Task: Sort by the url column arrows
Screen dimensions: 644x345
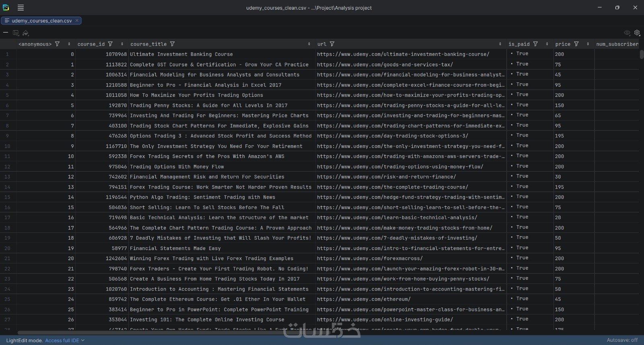Action: 500,44
